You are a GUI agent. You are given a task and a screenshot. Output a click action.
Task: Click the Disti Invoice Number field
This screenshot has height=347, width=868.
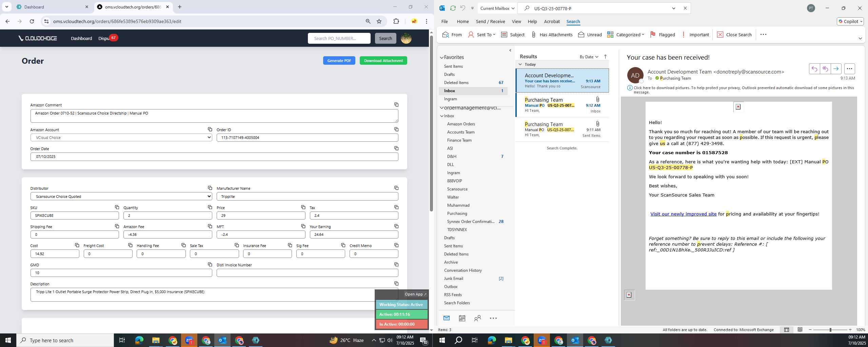307,273
